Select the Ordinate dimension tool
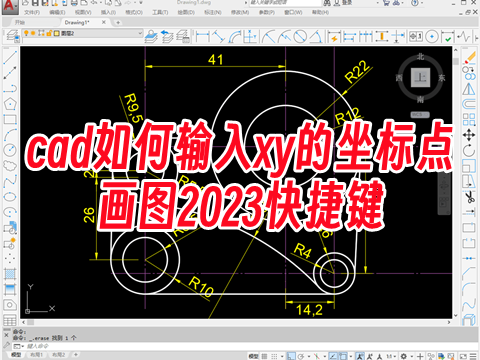The width and height of the screenshot is (480, 360). (250, 36)
